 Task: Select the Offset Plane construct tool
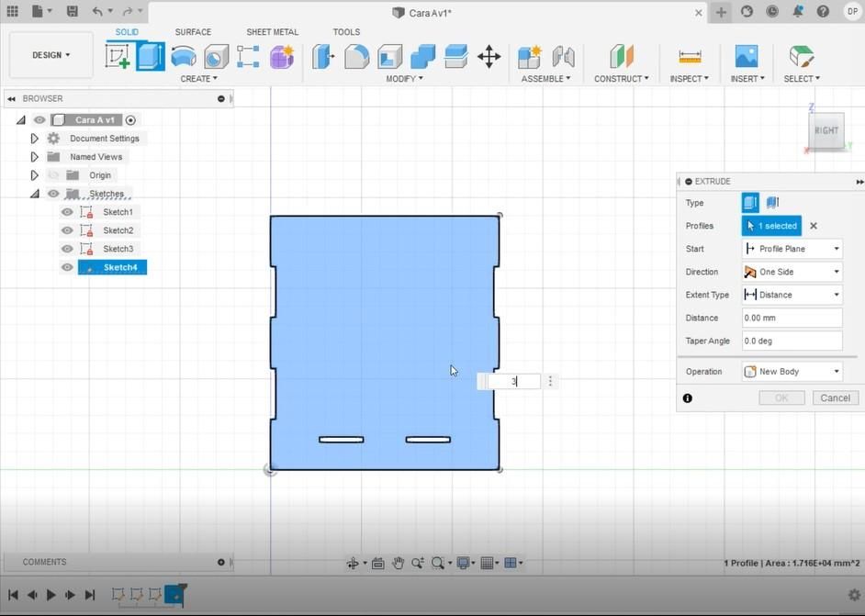pos(622,57)
